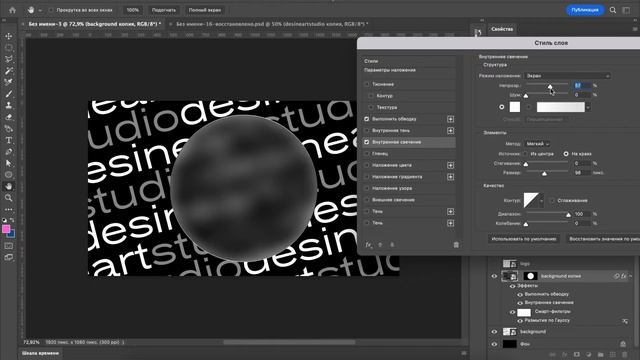
Task: Open the Search magnifier in top bar
Action: 613,10
